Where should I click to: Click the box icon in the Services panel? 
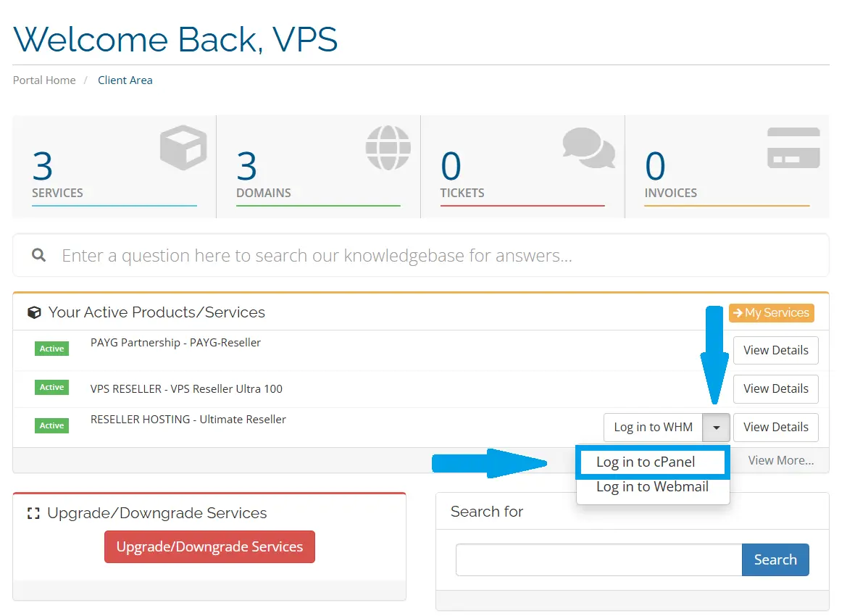pos(183,147)
